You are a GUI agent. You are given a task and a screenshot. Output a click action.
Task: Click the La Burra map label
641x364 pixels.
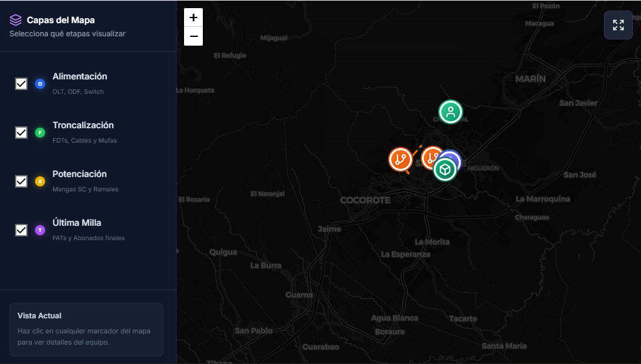click(265, 266)
